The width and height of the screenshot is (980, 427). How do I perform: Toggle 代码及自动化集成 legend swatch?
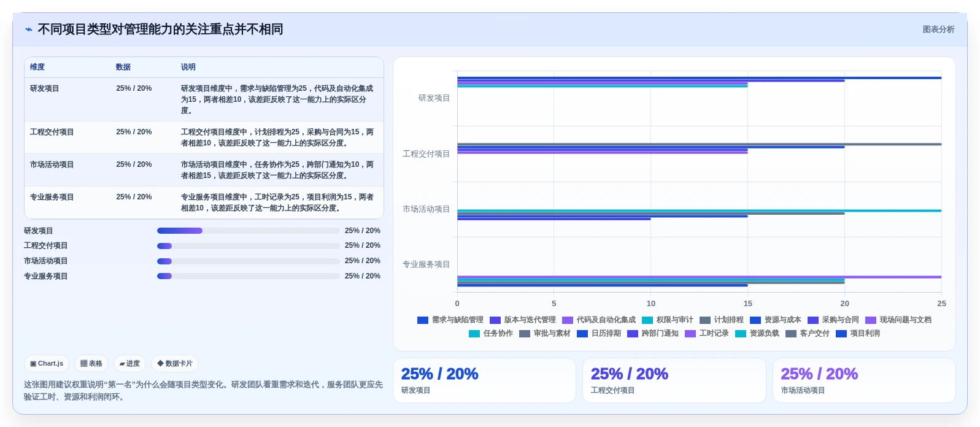point(568,320)
